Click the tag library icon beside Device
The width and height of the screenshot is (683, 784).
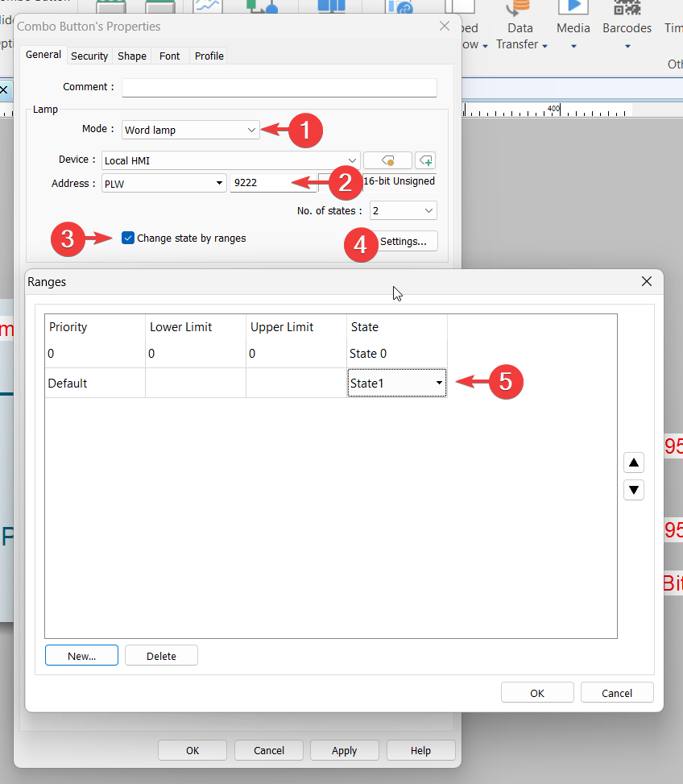[x=387, y=160]
